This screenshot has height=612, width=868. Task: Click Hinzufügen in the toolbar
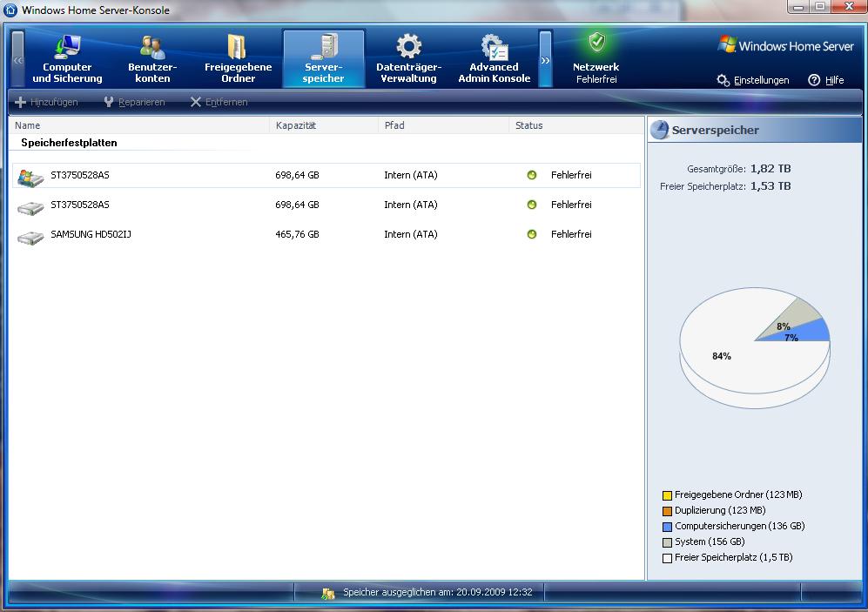point(47,102)
